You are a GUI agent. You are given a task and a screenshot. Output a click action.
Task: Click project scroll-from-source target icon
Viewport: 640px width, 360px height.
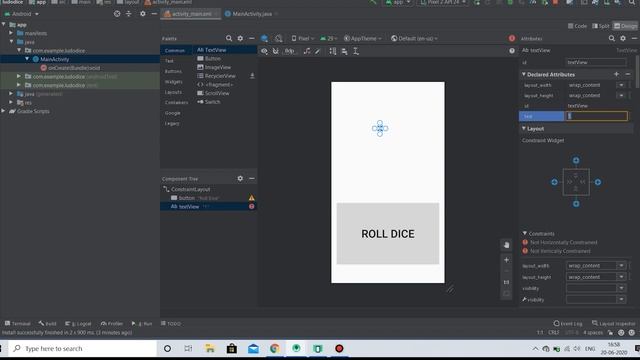117,14
